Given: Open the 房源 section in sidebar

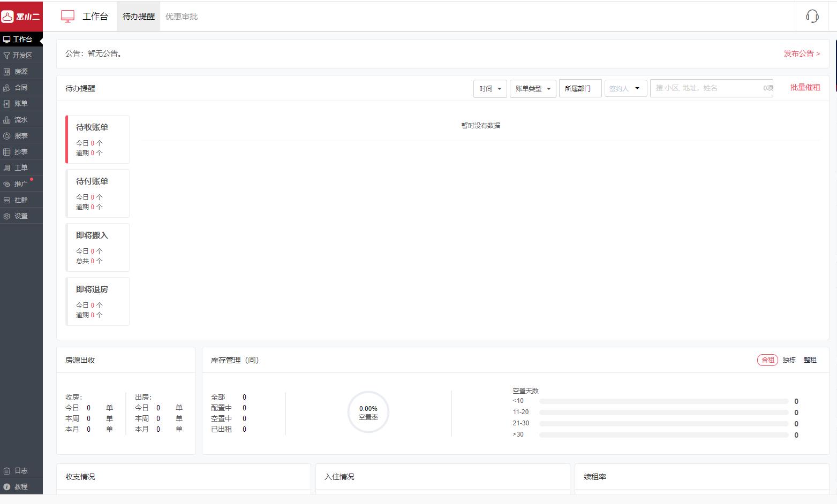Looking at the screenshot, I should (21, 71).
